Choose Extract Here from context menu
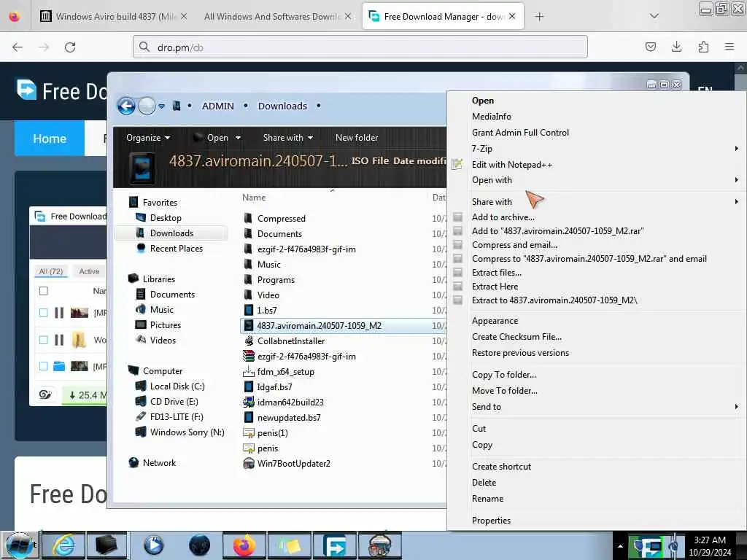The width and height of the screenshot is (747, 560). pyautogui.click(x=495, y=286)
